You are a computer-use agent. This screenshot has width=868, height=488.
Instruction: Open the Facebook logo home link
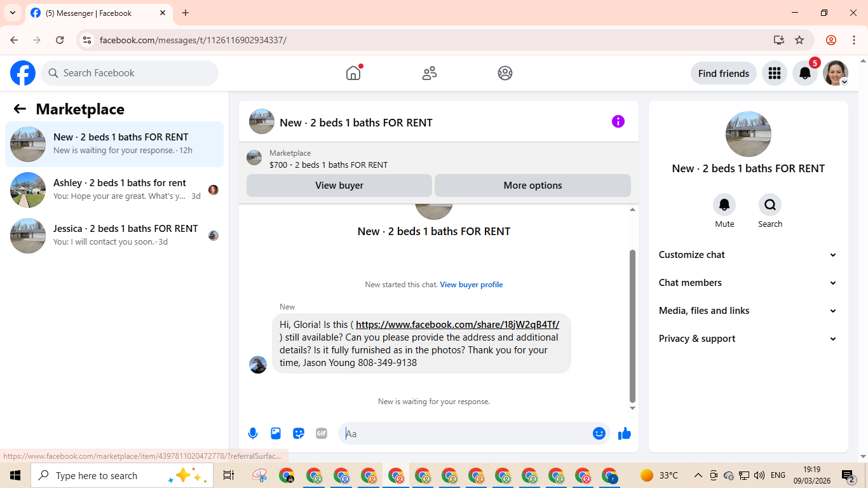tap(23, 73)
